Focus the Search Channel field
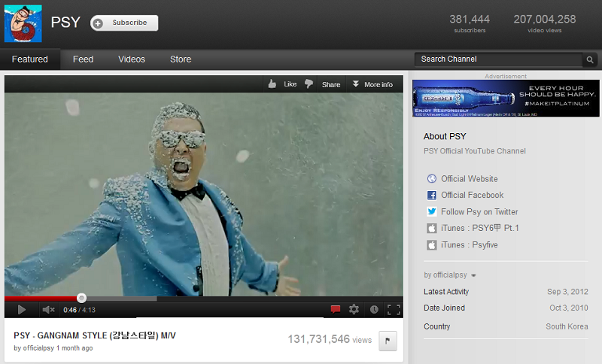Image resolution: width=602 pixels, height=364 pixels. click(498, 59)
